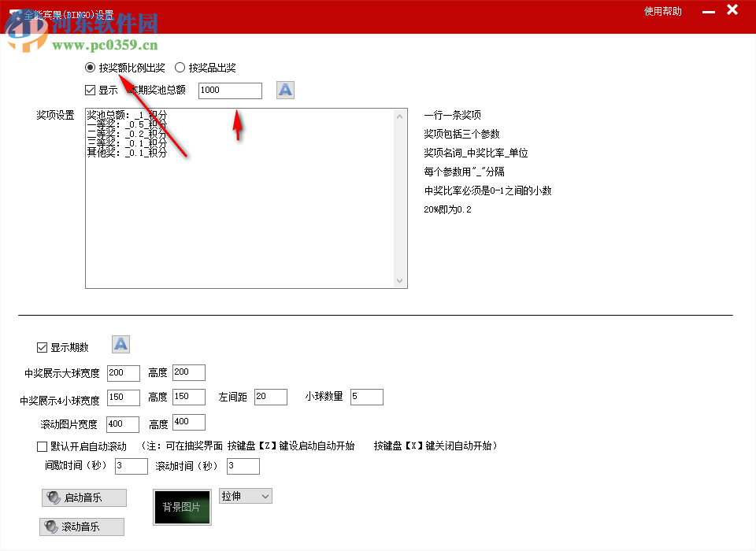The height and width of the screenshot is (551, 756).
Task: Click the 启动音乐 startup music button
Action: coord(83,497)
